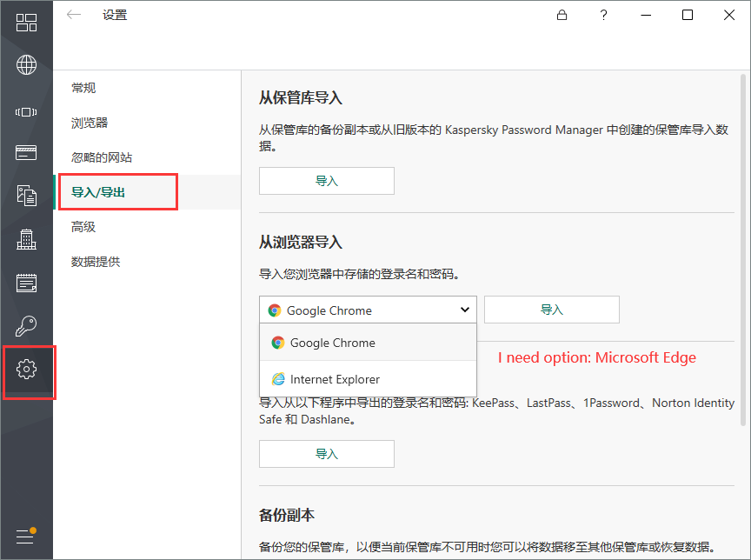Select the 数据提供 settings section
The height and width of the screenshot is (560, 751).
pyautogui.click(x=96, y=262)
